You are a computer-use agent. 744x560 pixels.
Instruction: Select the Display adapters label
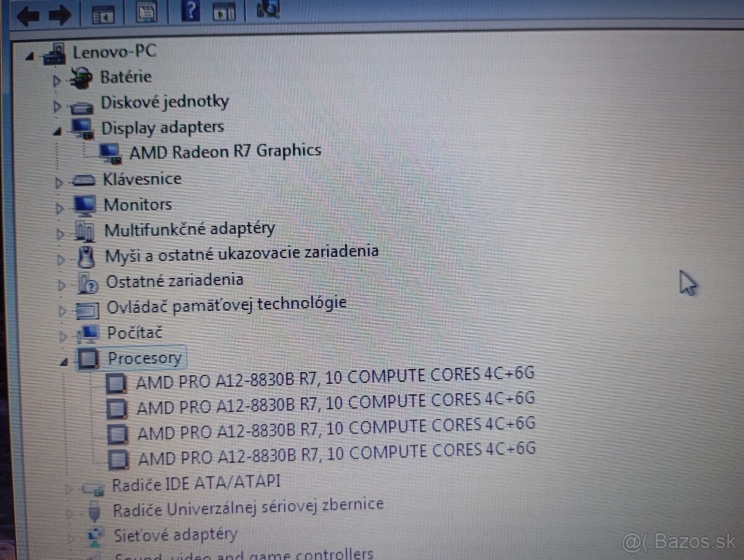(162, 128)
